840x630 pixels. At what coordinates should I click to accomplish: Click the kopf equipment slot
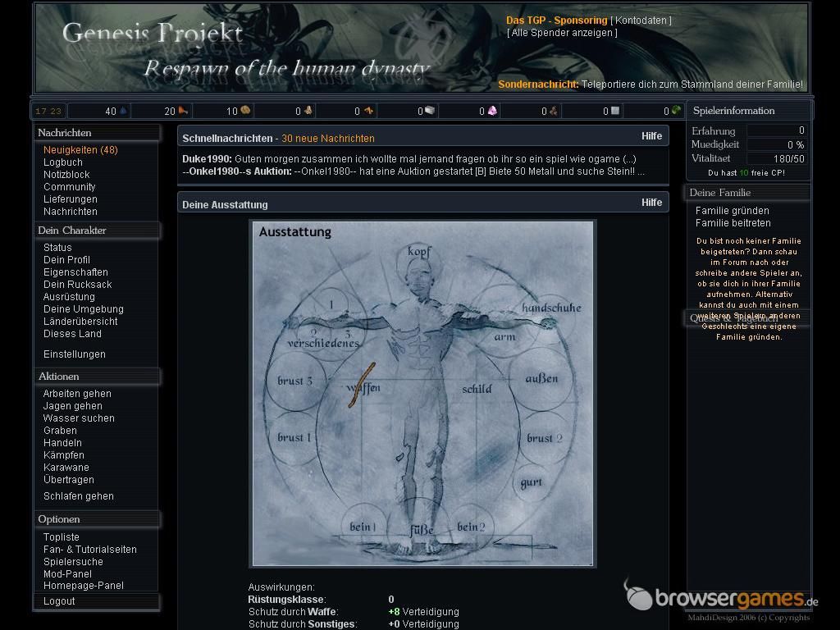pos(419,252)
